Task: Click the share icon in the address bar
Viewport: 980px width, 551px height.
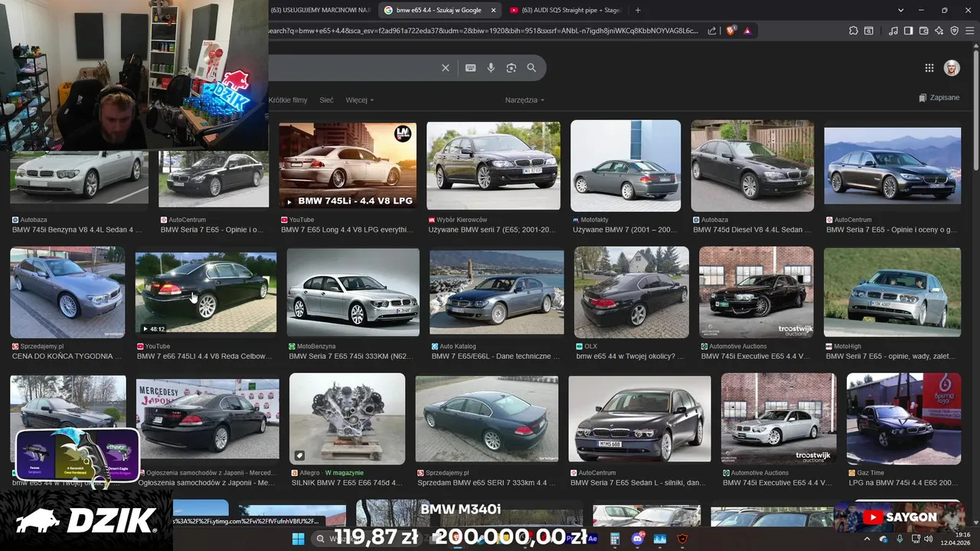Action: (x=712, y=31)
